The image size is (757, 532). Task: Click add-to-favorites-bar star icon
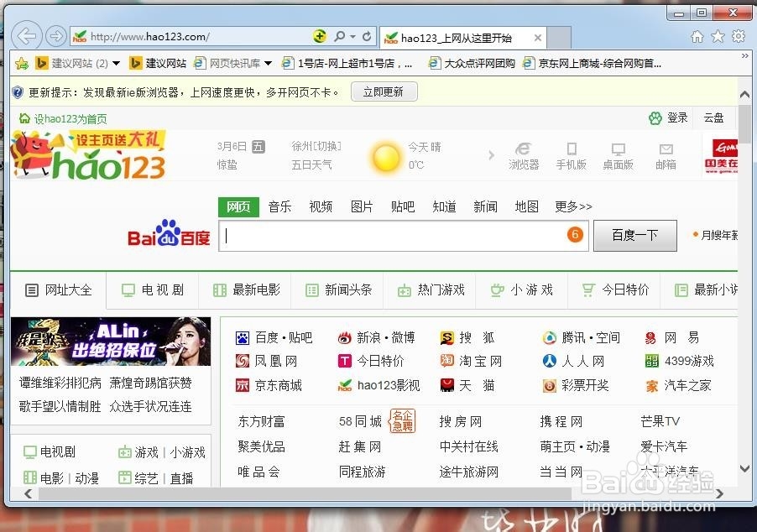(x=22, y=63)
